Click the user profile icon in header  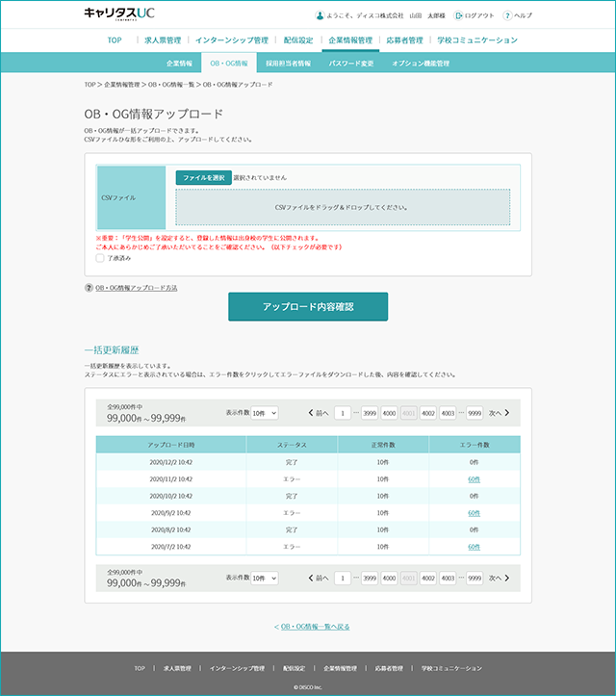[x=320, y=16]
